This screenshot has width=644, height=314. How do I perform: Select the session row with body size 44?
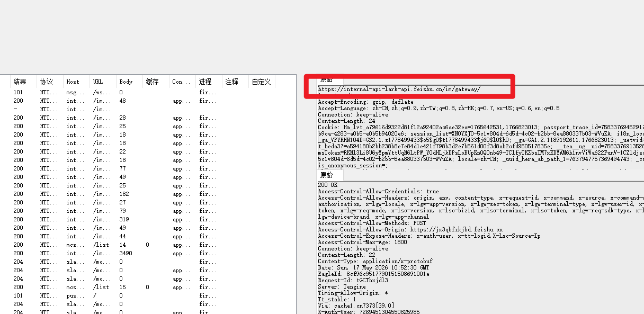tap(148, 236)
